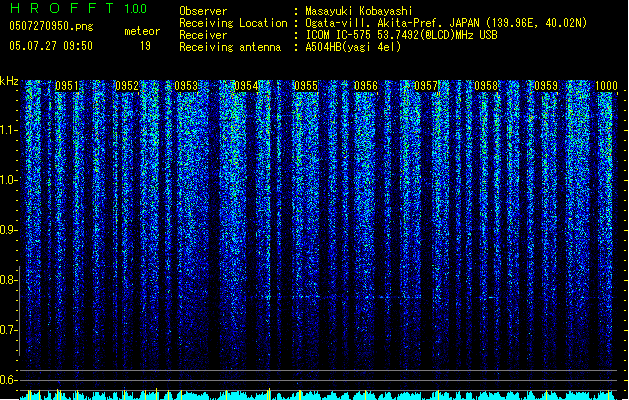Click time marker 0951

pos(67,86)
